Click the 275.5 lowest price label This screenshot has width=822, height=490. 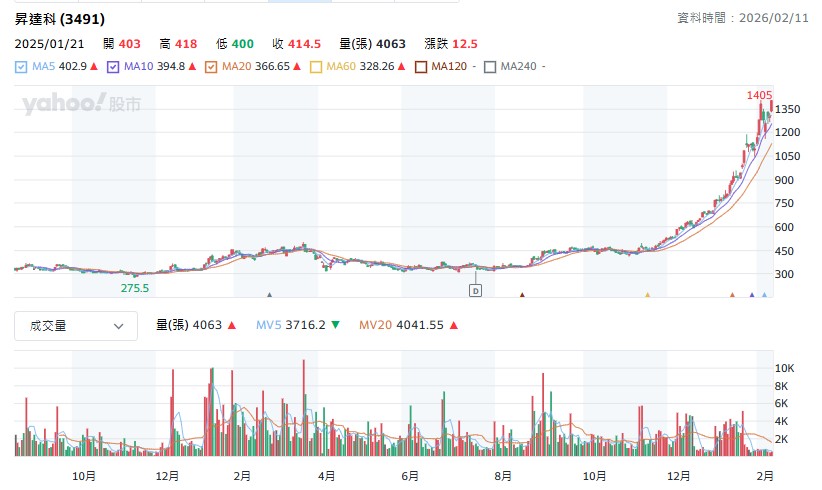(x=135, y=288)
